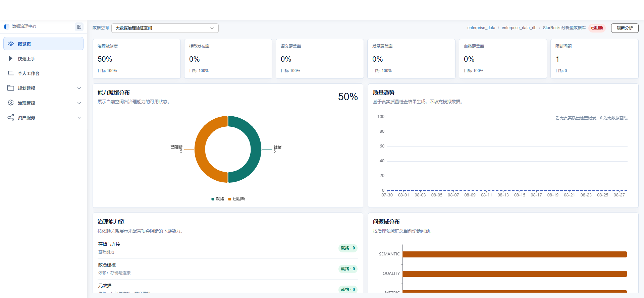Expand the 规划建模 submenu chevron
The height and width of the screenshot is (298, 644).
(x=79, y=88)
